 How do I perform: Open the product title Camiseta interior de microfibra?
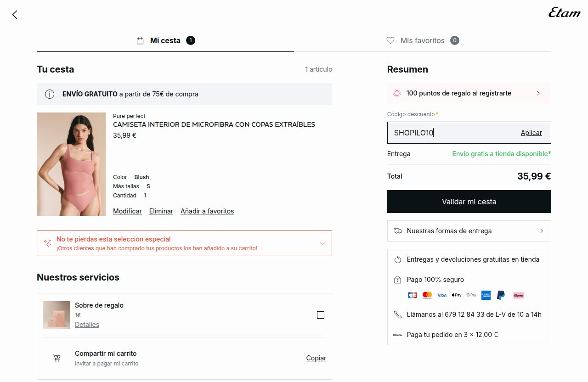[214, 124]
